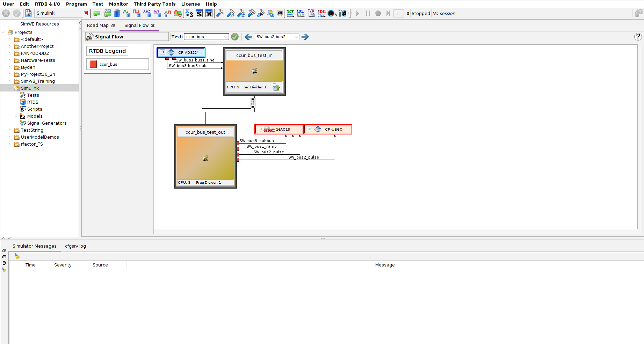
Task: Expand the Models tree node
Action: tap(16, 116)
